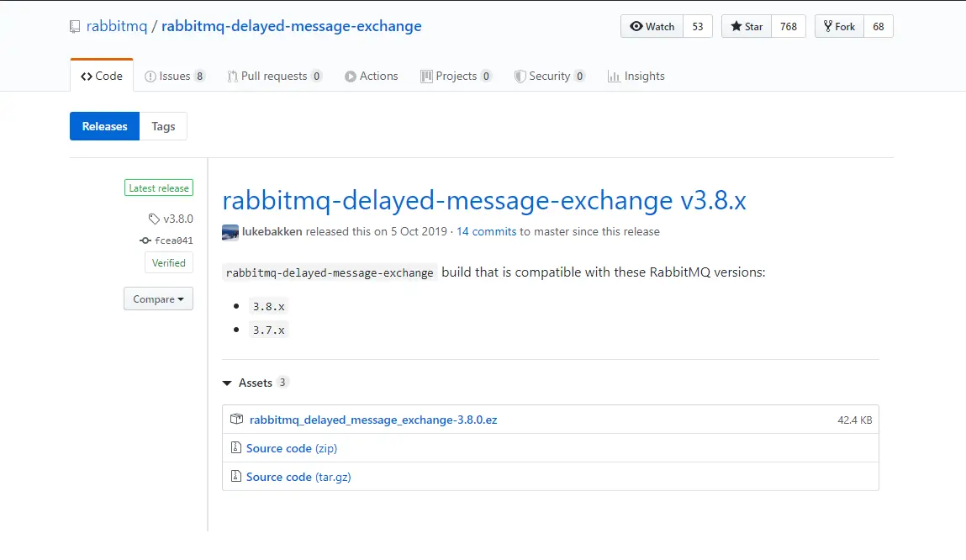Click the '3.8.x' version text

point(268,306)
